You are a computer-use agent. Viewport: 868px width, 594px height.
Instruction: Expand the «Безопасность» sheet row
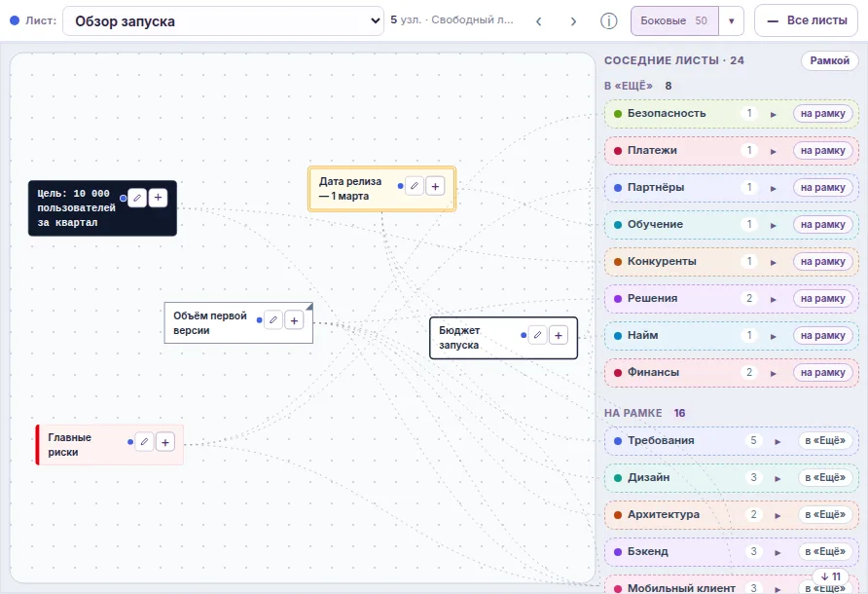point(774,114)
